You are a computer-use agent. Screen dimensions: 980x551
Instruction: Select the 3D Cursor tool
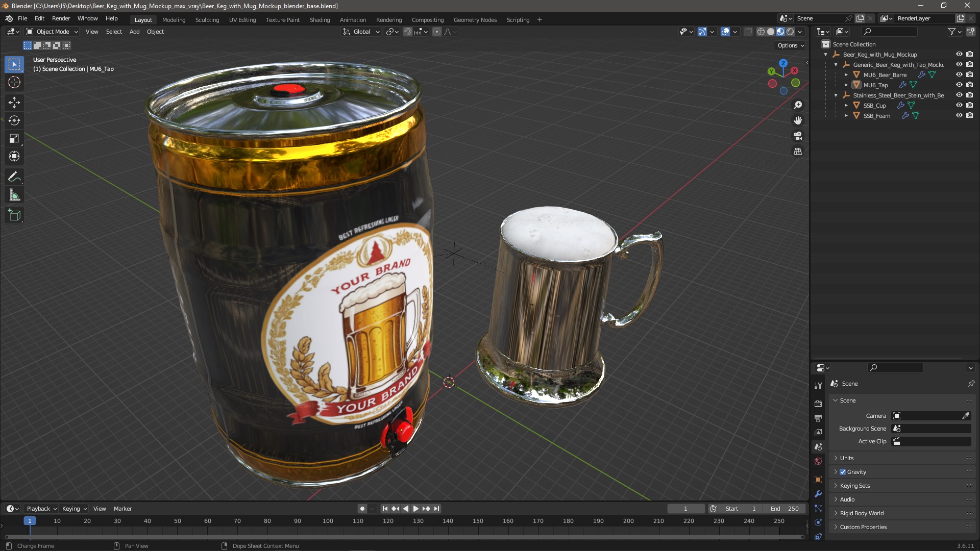(x=14, y=82)
